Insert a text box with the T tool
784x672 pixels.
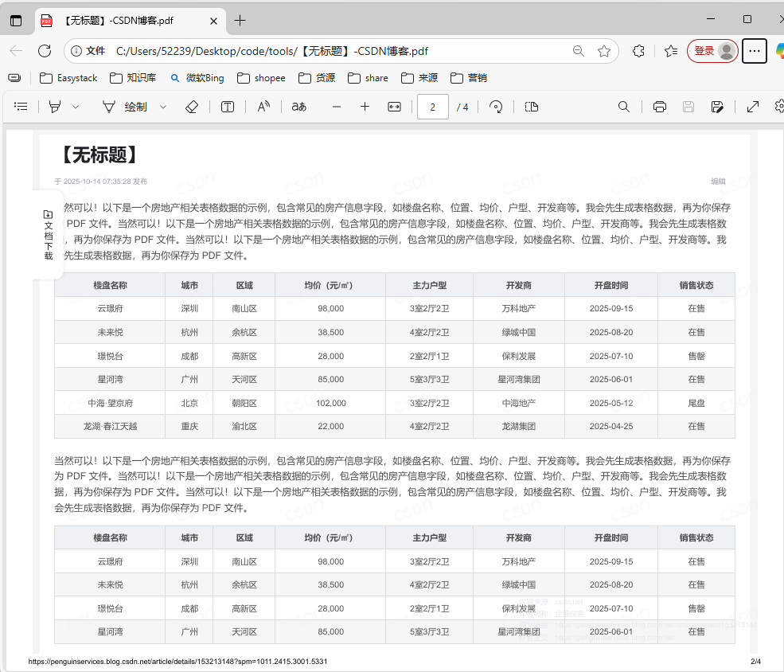tap(227, 106)
